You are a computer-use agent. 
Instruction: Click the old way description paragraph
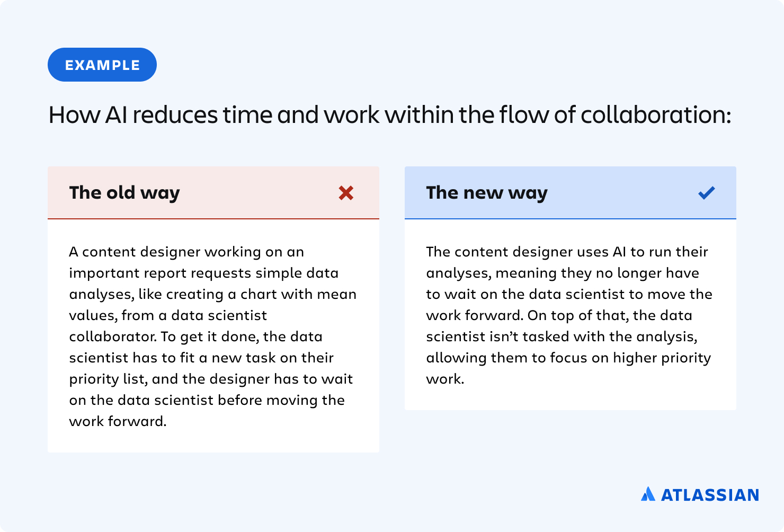tap(213, 336)
